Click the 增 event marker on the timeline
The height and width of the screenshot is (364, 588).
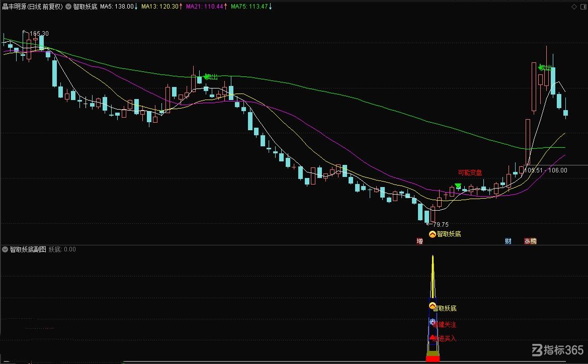click(419, 241)
